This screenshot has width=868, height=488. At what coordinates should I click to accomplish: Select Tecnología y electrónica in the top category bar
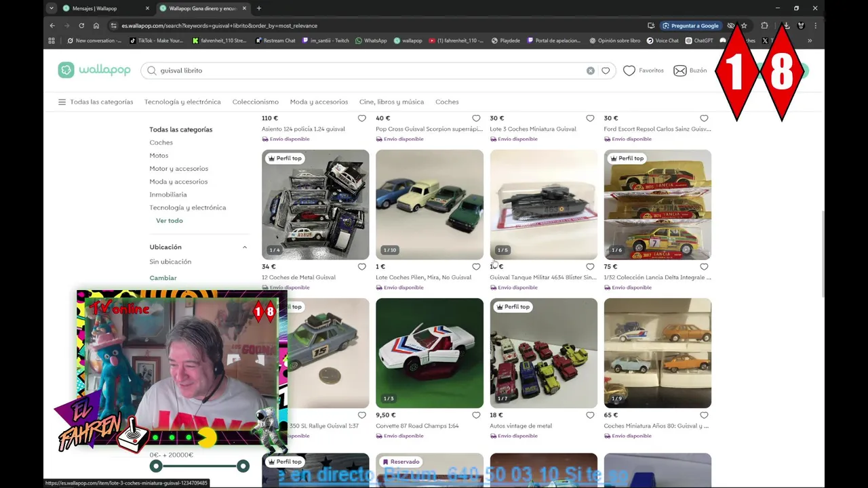click(182, 102)
